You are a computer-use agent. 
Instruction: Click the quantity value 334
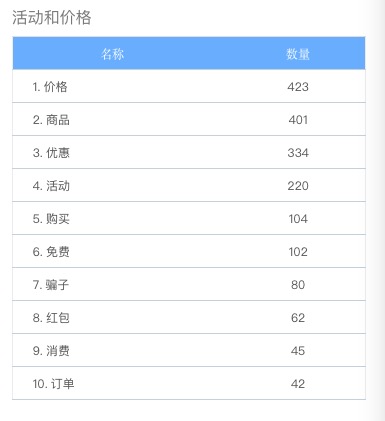[298, 153]
